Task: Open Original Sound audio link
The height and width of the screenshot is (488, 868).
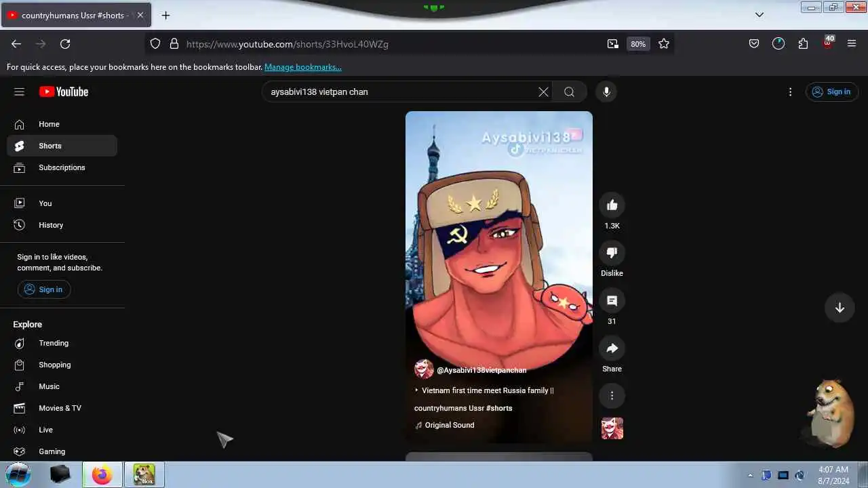Action: tap(450, 425)
